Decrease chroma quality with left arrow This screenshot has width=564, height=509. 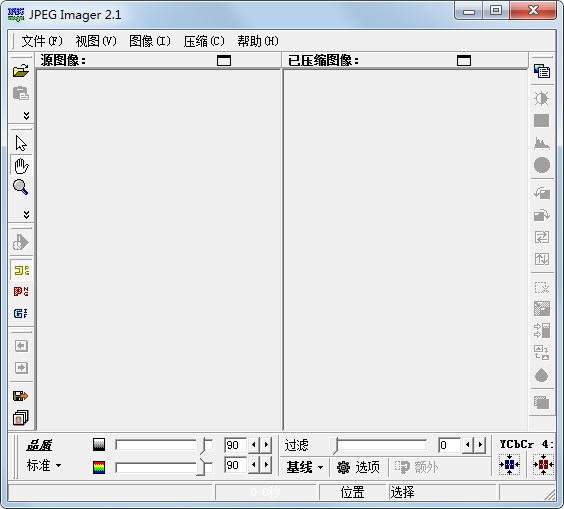coord(254,465)
